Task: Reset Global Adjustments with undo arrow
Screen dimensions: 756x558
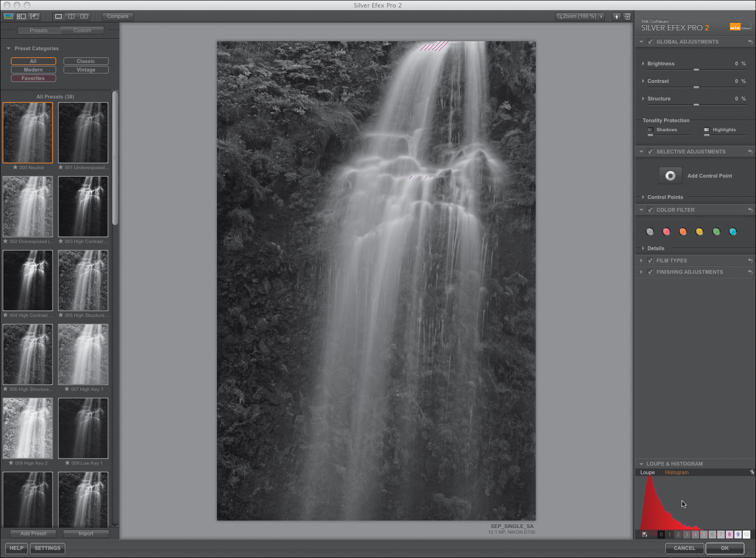Action: [x=750, y=42]
